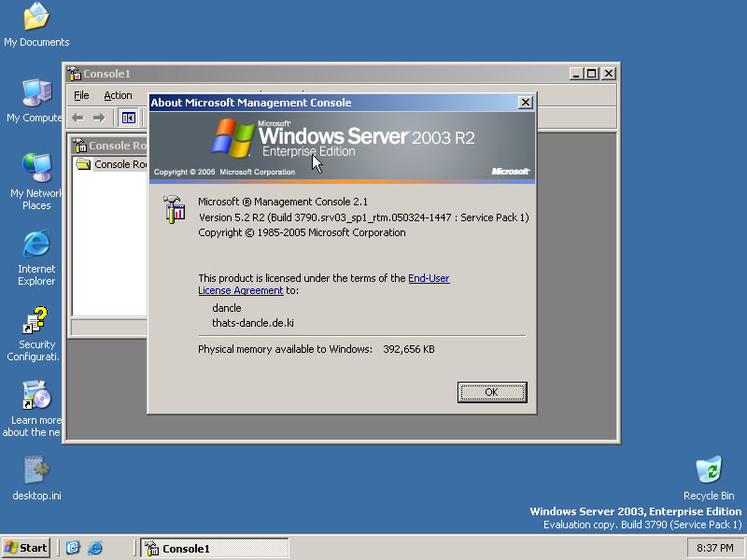
Task: Click the Show/Hide Console Tree toolbar icon
Action: (x=129, y=118)
